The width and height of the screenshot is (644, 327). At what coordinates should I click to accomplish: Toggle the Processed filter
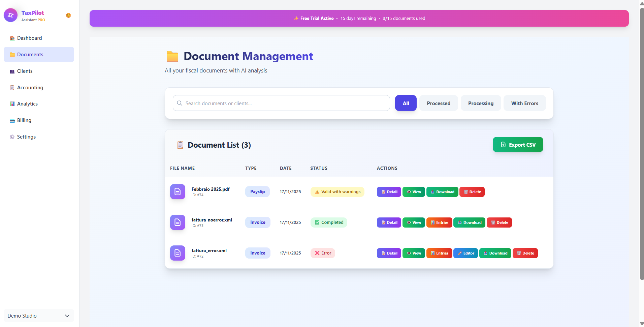[x=439, y=103]
